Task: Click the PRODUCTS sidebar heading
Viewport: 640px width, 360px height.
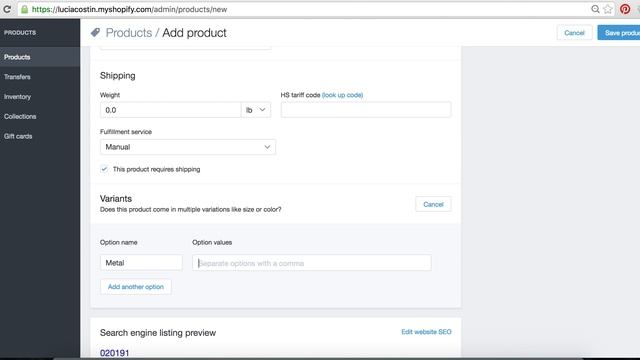Action: (x=20, y=32)
